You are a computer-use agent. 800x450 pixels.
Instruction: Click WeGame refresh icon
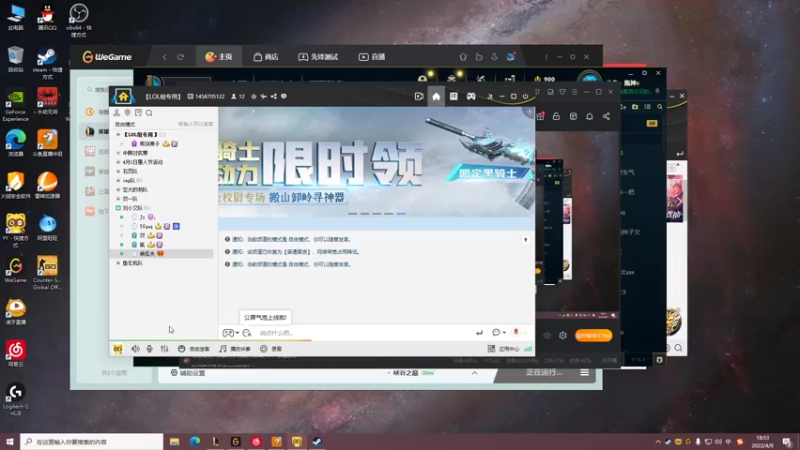(x=181, y=57)
